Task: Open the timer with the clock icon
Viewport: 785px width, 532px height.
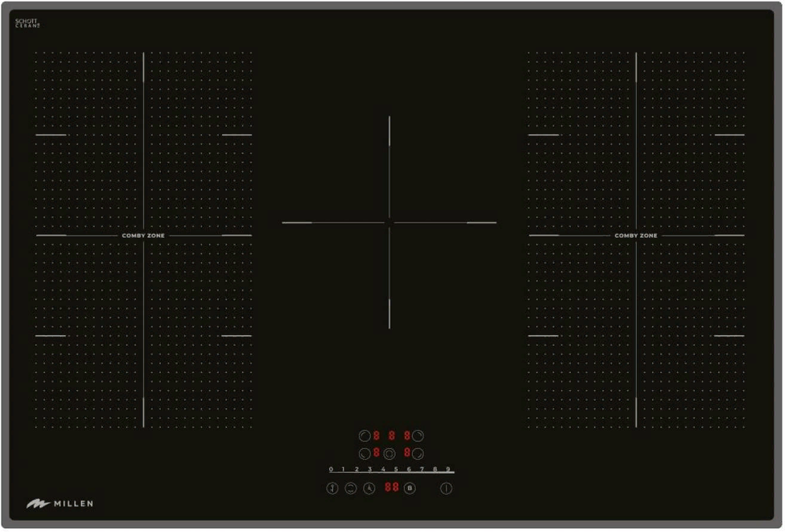Action: tap(368, 488)
